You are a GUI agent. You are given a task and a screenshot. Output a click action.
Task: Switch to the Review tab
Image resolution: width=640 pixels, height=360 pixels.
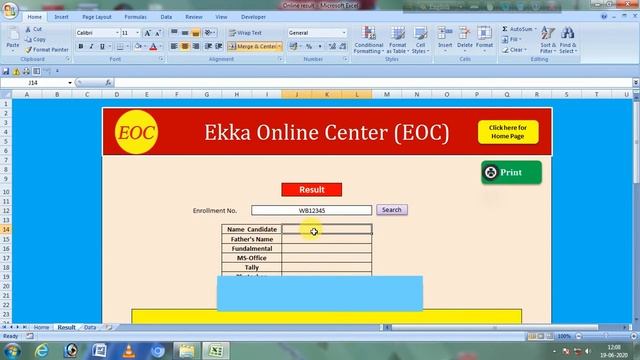[x=194, y=17]
